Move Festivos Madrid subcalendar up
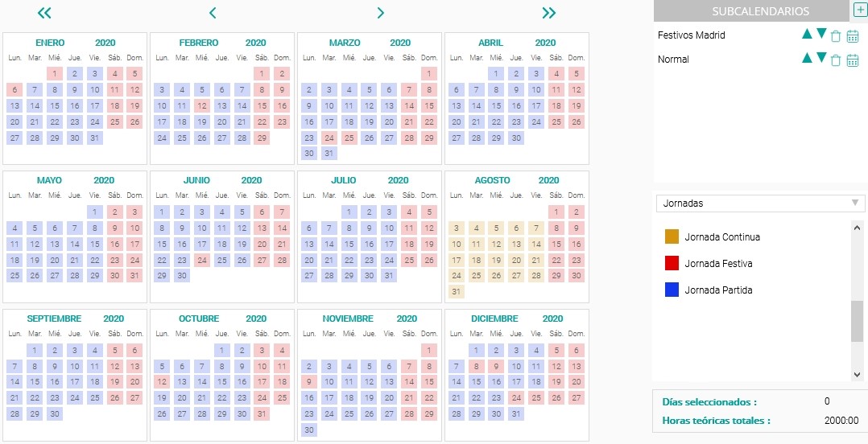This screenshot has width=868, height=444. [807, 34]
